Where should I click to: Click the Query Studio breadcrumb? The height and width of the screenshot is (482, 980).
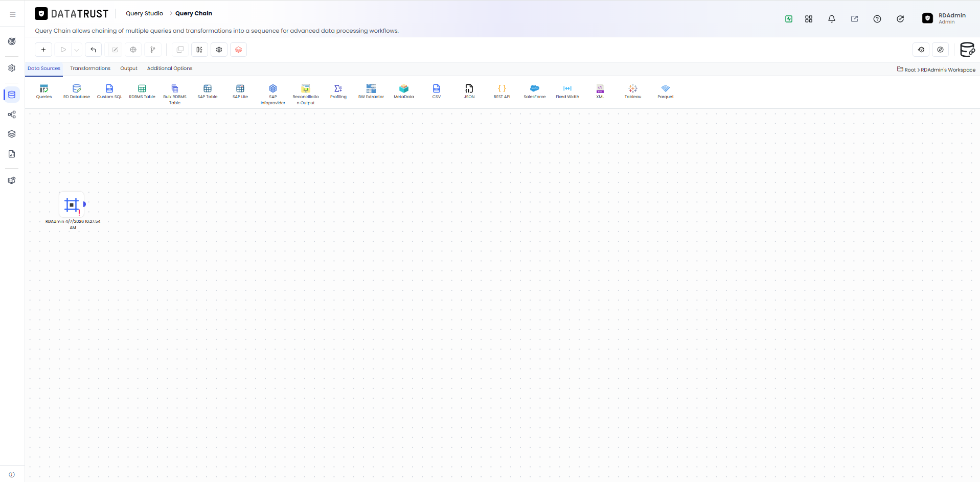click(145, 13)
